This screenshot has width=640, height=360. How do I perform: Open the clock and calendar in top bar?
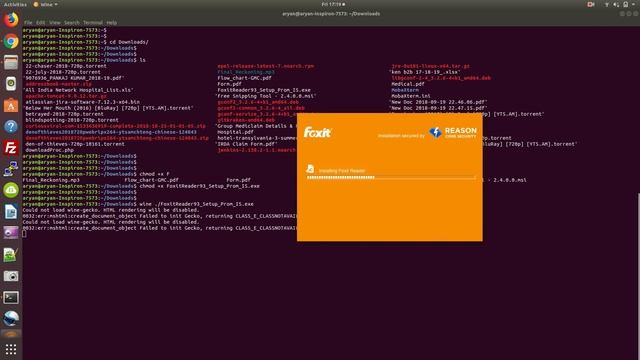(x=333, y=4)
